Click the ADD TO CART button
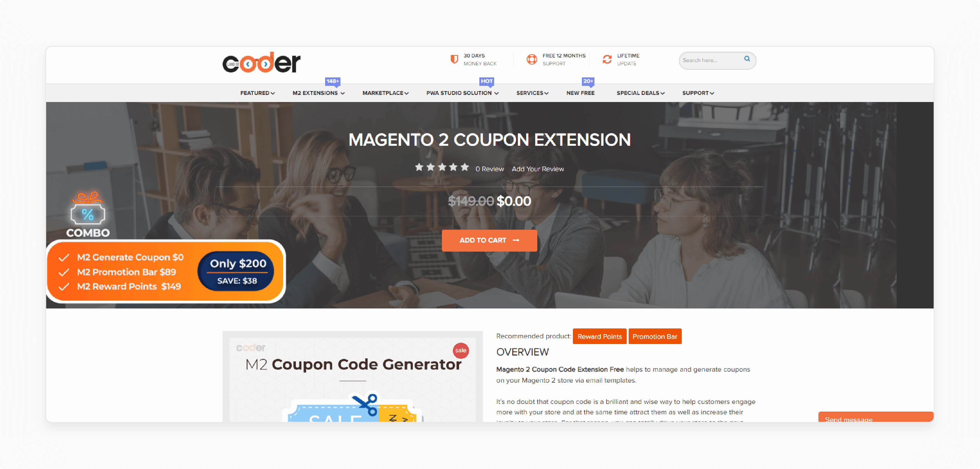Screen dimensions: 980x469 (x=490, y=240)
